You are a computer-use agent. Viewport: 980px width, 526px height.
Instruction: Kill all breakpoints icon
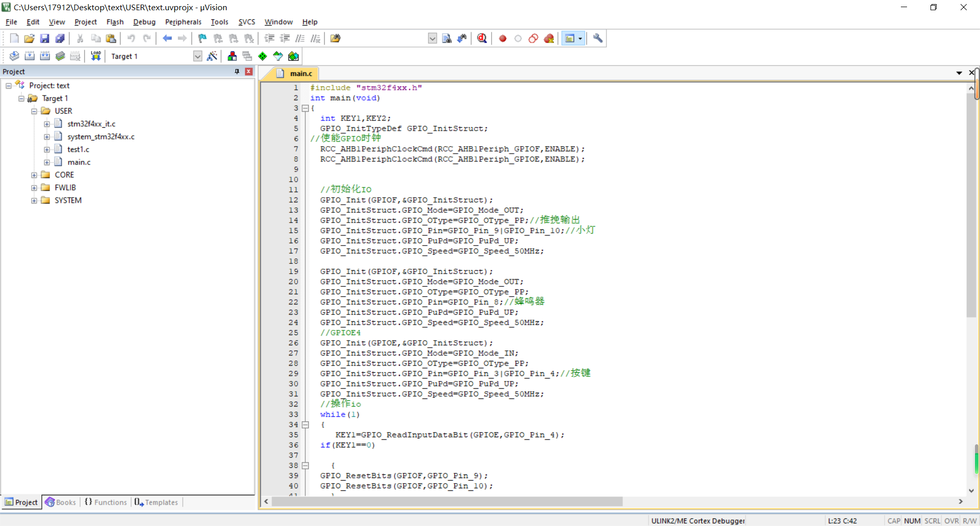click(x=549, y=38)
